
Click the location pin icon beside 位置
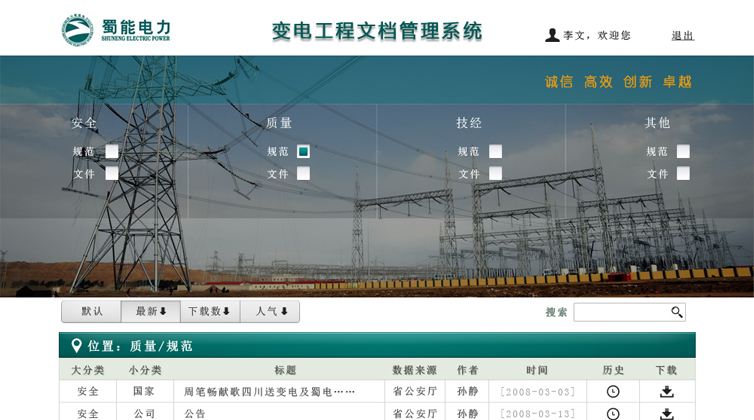76,345
